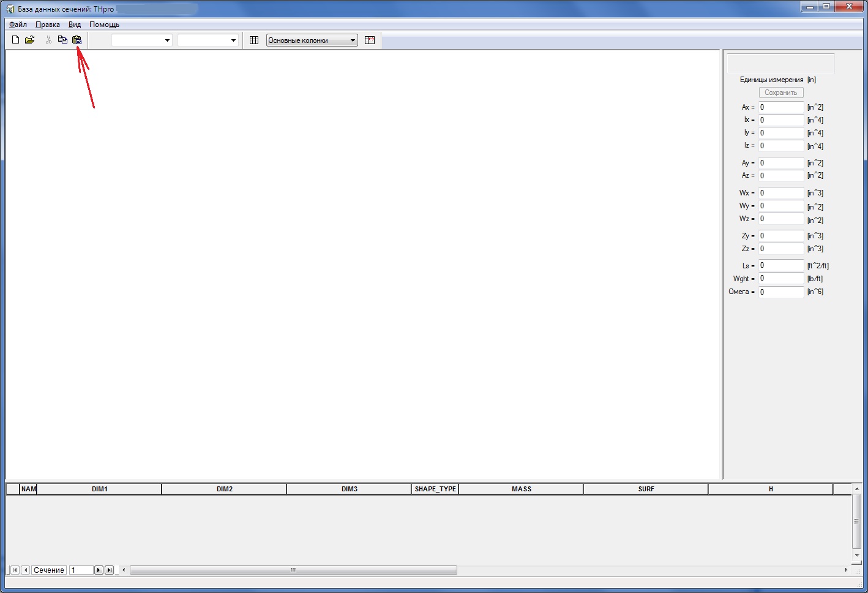
Task: Click the Сохранить button
Action: pos(781,93)
